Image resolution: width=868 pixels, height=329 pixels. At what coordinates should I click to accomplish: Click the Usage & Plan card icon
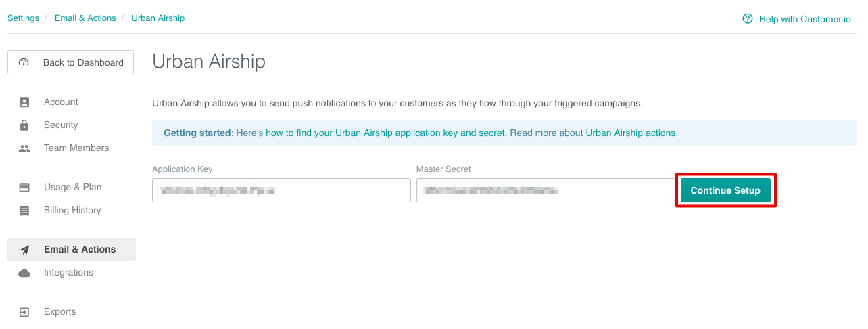pos(24,188)
